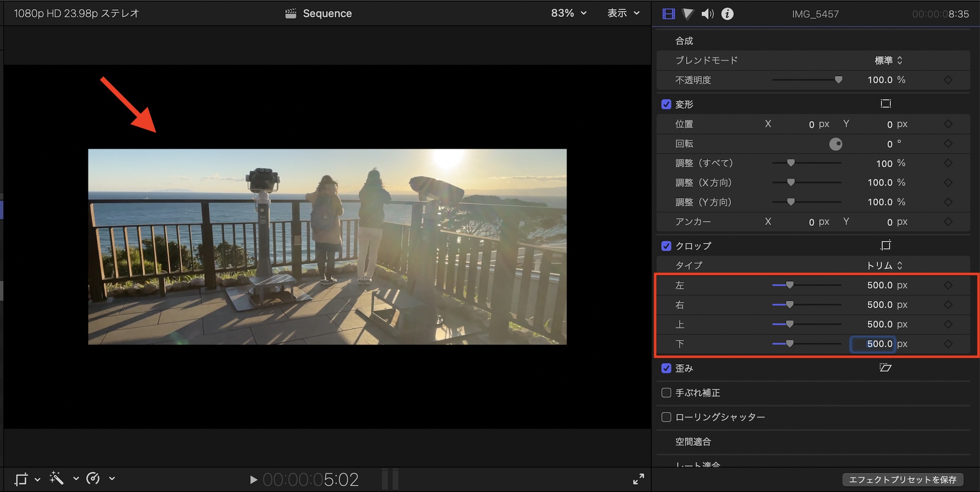Enter full screen viewer playback
Image resolution: width=980 pixels, height=492 pixels.
[638, 479]
